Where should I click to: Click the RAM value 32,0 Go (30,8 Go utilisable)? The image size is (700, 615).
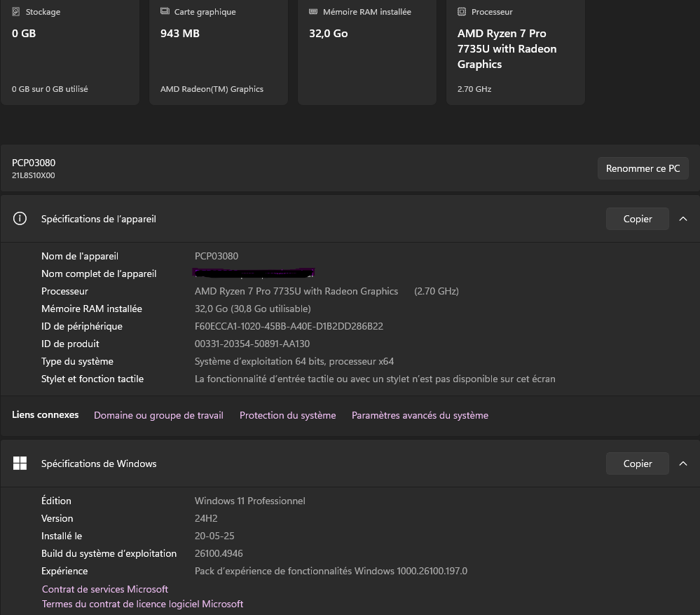[x=253, y=309]
